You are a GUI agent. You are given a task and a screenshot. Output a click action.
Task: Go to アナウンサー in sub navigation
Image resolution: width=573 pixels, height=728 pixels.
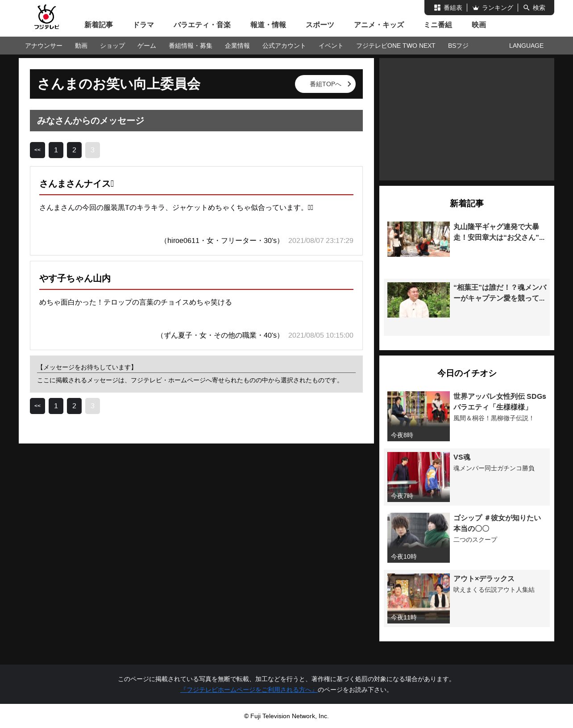(x=44, y=46)
